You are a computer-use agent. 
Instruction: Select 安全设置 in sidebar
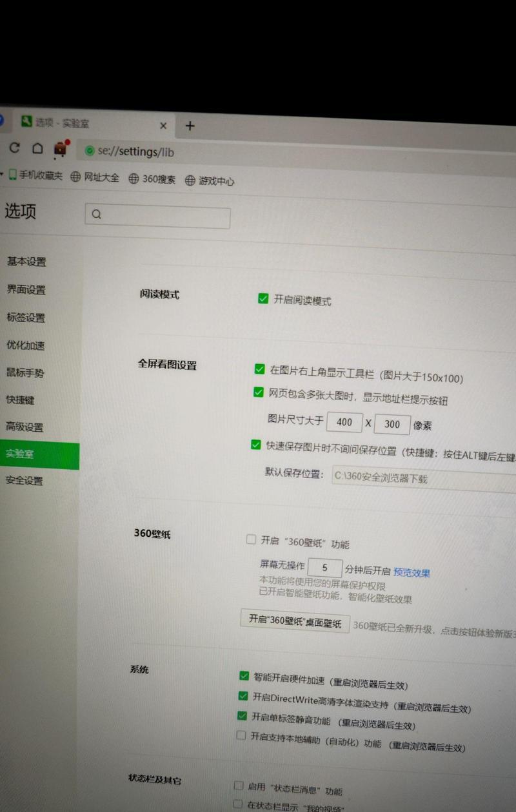tap(24, 481)
